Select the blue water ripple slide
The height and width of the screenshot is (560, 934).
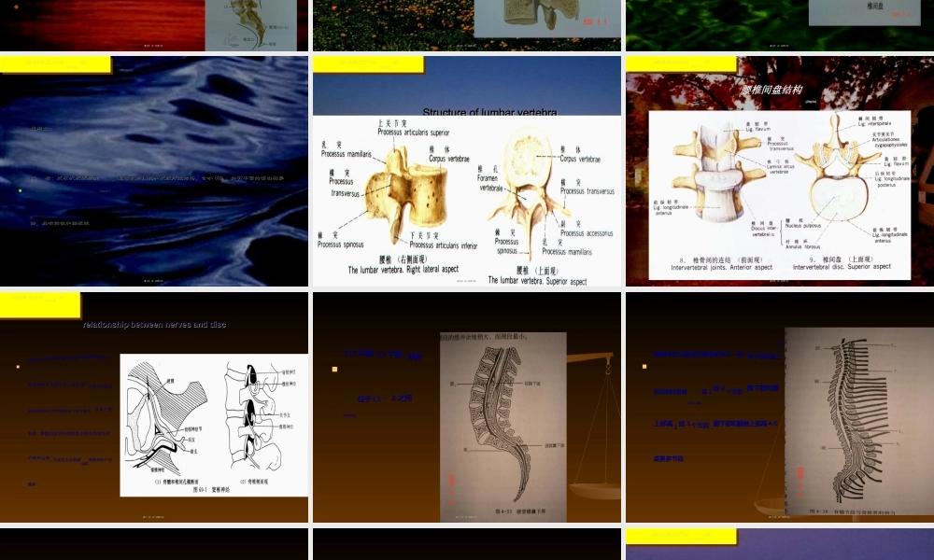(x=154, y=171)
